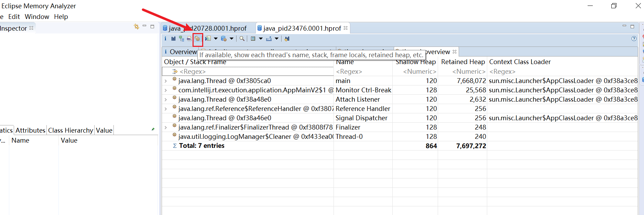Open the OQL query editor icon
The height and width of the screenshot is (215, 644).
point(189,39)
